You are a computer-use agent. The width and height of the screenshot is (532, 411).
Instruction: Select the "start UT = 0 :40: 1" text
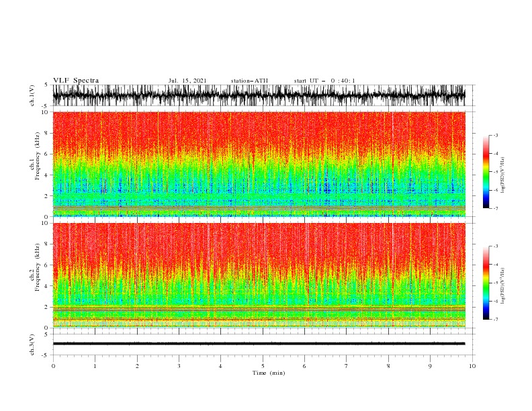click(x=324, y=81)
